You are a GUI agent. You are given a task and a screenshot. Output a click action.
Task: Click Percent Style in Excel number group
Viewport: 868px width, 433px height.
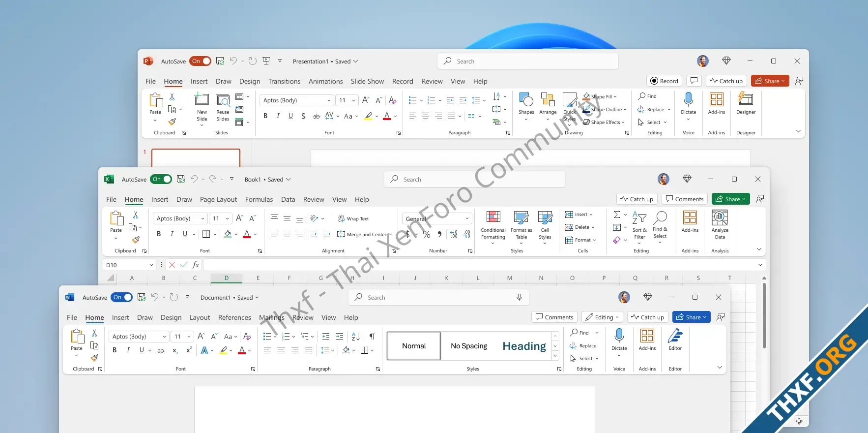tap(427, 235)
